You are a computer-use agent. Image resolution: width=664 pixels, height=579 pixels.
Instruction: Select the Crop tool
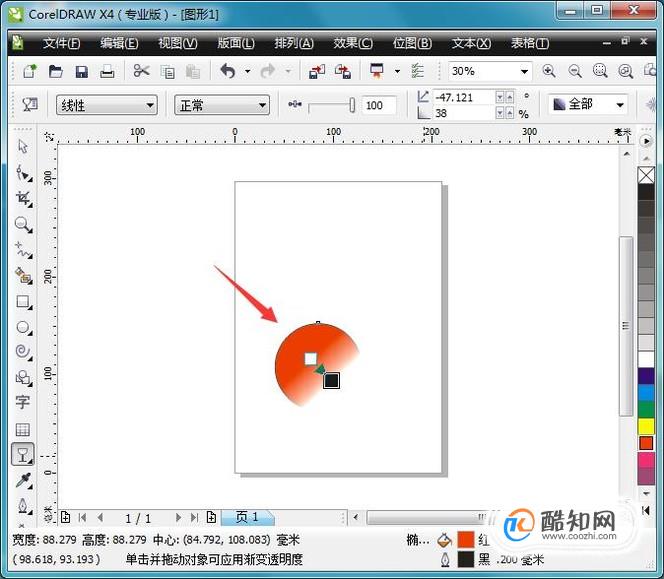click(x=23, y=199)
